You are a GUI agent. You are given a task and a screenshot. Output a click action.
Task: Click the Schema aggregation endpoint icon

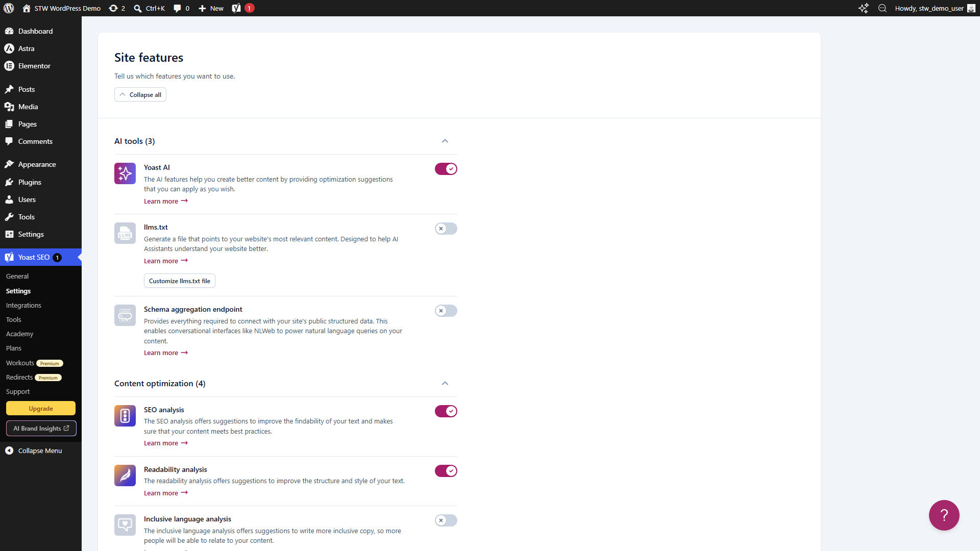pos(125,315)
